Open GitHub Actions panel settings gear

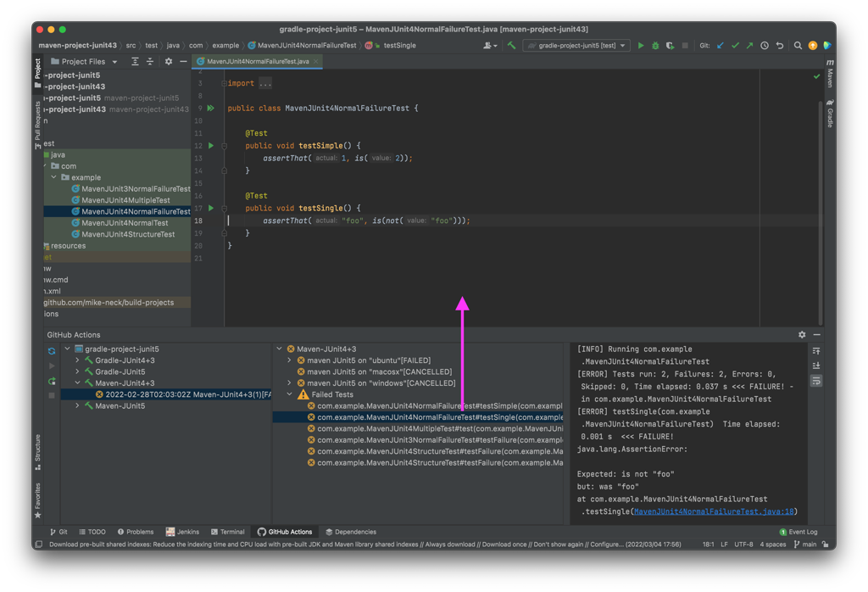802,334
